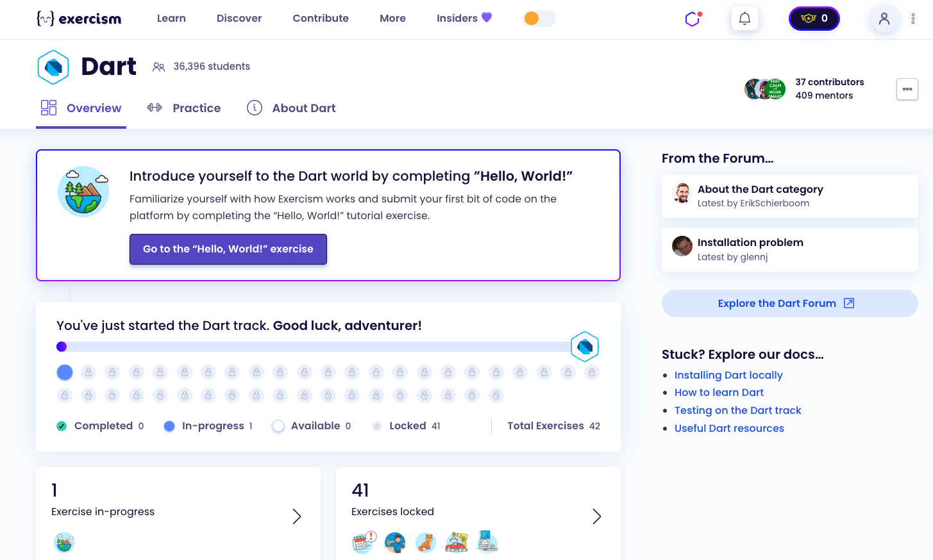The width and height of the screenshot is (933, 560).
Task: Open notifications bell
Action: point(744,19)
